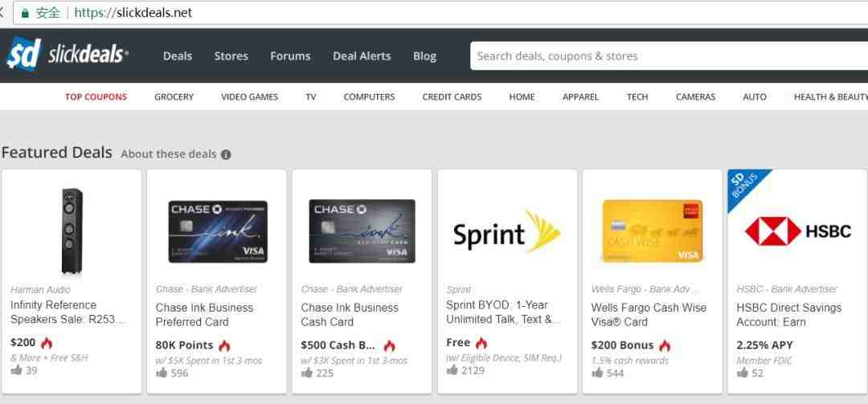Screen dimensions: 868x404
Task: Click thumbs-up icon on Chase Ink Business Cash
Action: tap(307, 373)
